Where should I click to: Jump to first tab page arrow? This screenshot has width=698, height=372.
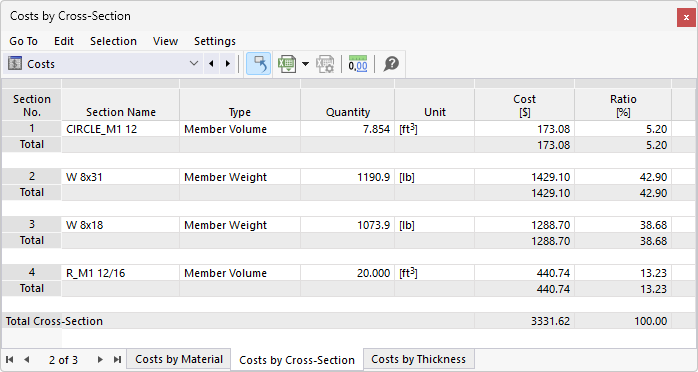click(x=9, y=359)
